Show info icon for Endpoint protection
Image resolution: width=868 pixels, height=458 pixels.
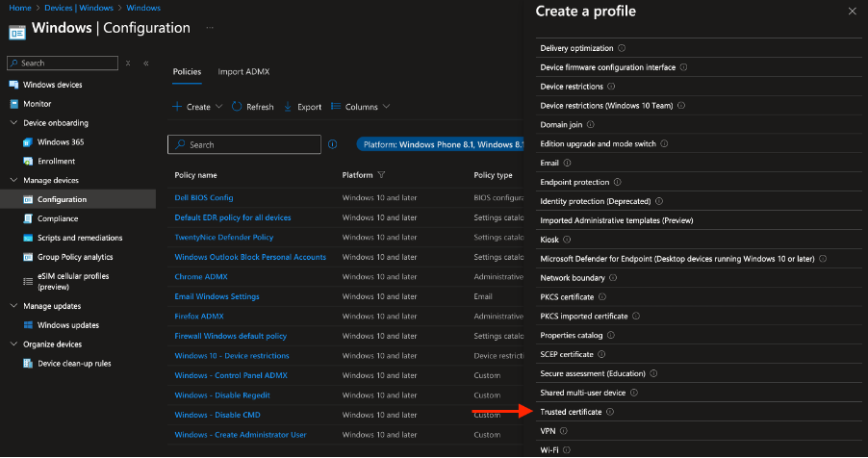[x=617, y=182]
